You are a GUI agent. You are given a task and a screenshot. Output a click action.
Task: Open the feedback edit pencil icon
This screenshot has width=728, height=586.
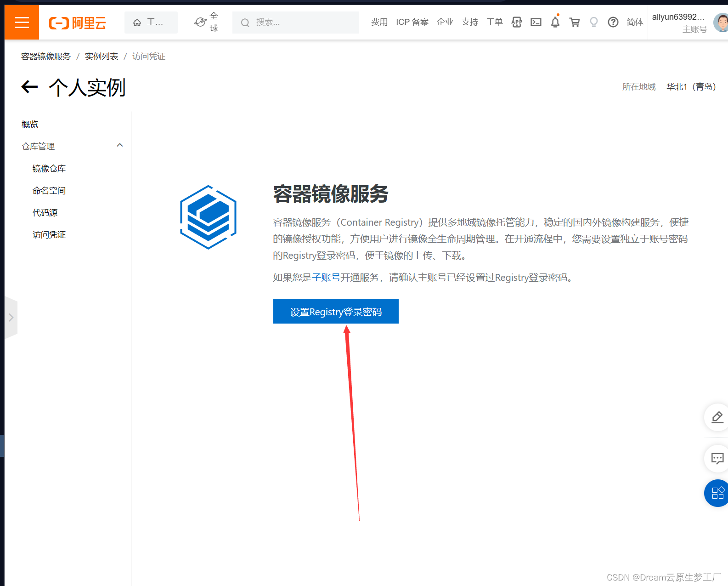717,417
